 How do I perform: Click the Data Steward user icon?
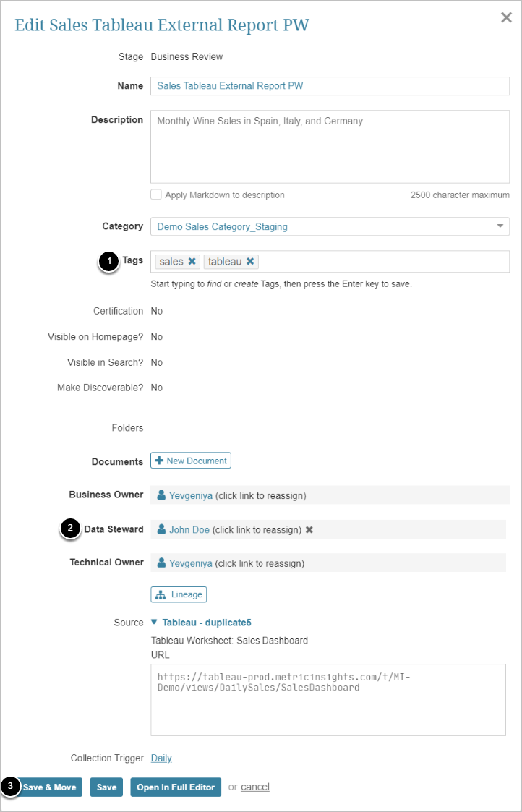click(162, 530)
